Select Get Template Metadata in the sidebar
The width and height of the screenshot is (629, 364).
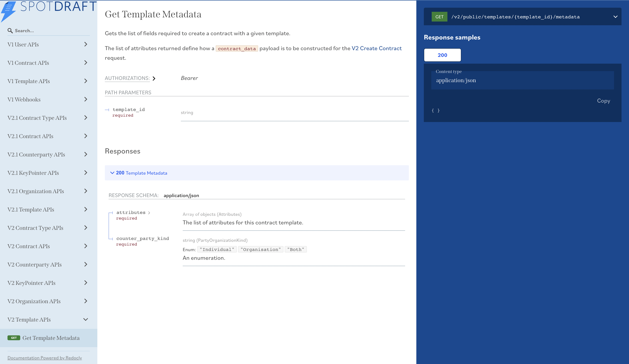(51, 338)
